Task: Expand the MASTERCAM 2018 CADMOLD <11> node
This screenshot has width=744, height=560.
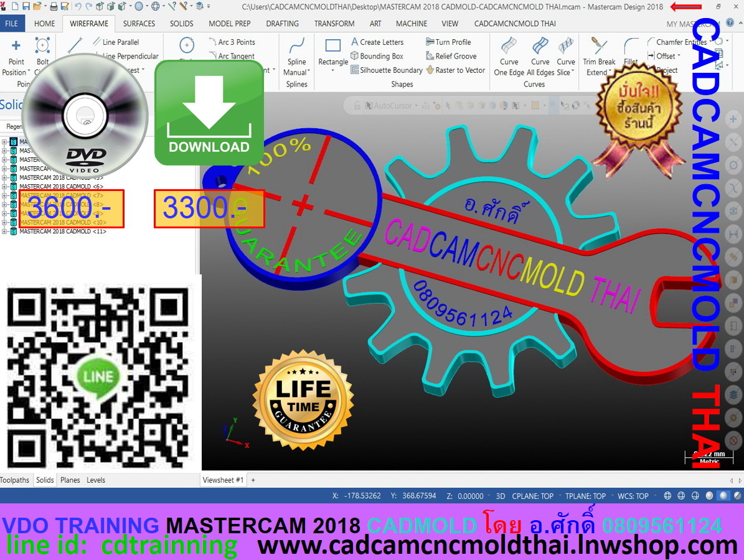Action: [5, 231]
